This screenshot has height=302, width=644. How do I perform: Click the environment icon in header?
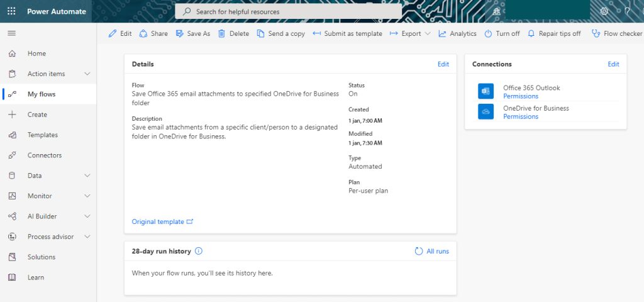[497, 11]
